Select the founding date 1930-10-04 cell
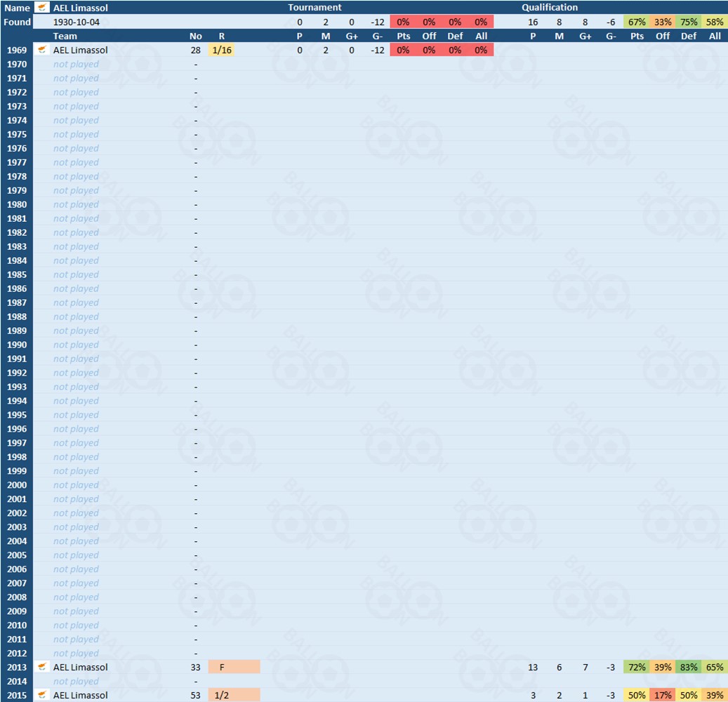Viewport: 728px width, 702px height. pos(77,22)
